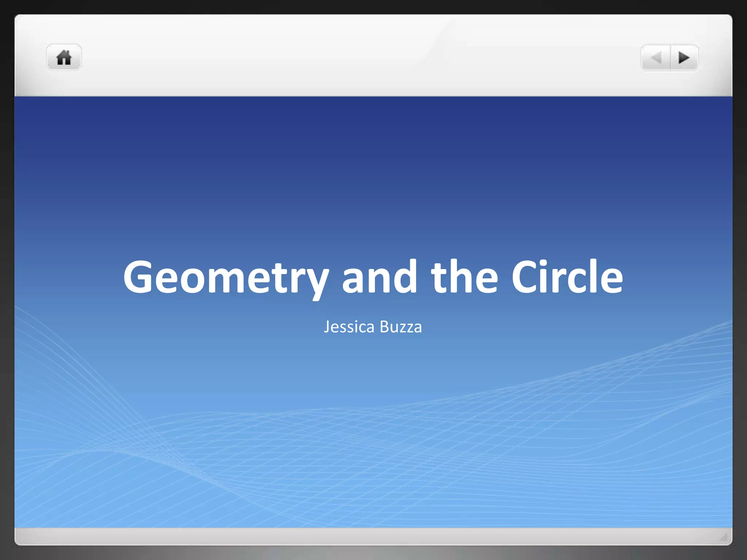
Task: Click the resize grip in window corner
Action: [724, 537]
